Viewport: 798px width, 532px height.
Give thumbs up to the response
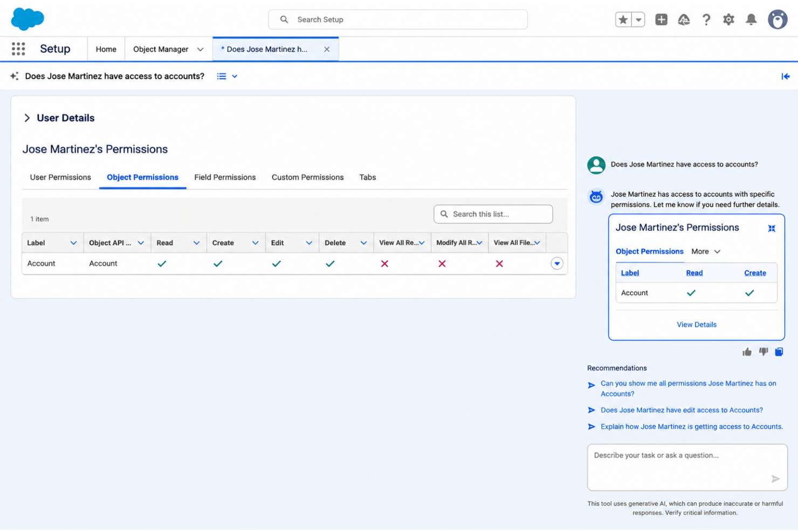[x=747, y=353]
